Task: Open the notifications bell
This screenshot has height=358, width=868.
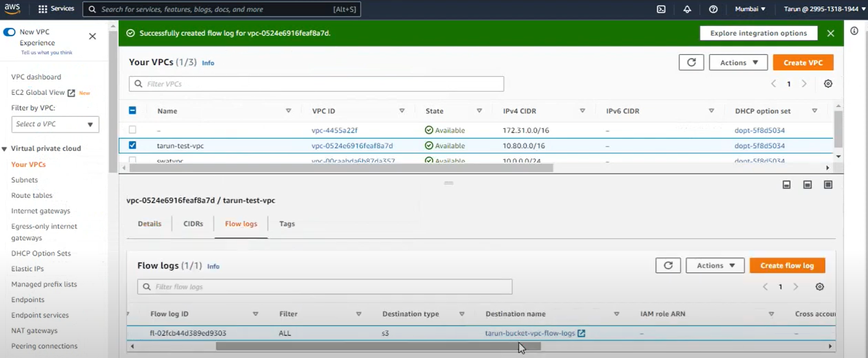Action: click(687, 9)
